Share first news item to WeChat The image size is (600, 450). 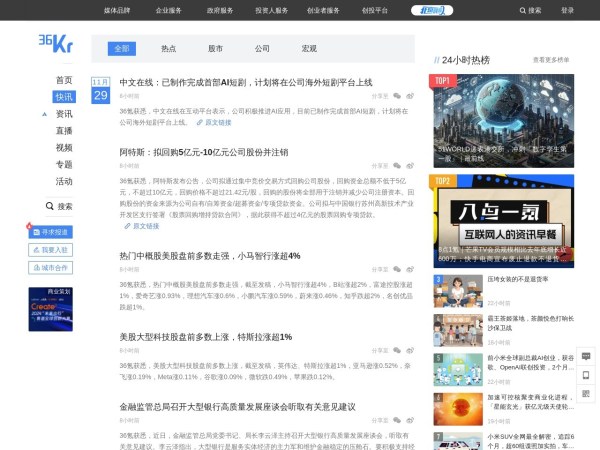pos(397,97)
